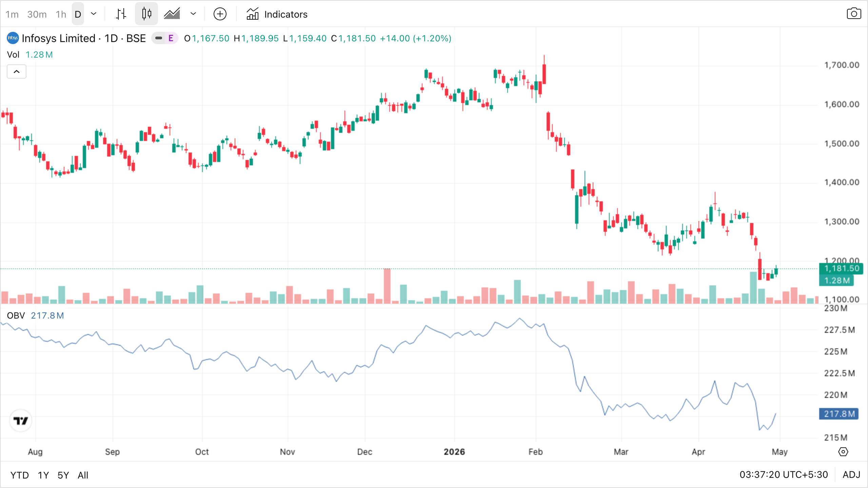Click the OBV value 217.8M in legend

point(47,316)
